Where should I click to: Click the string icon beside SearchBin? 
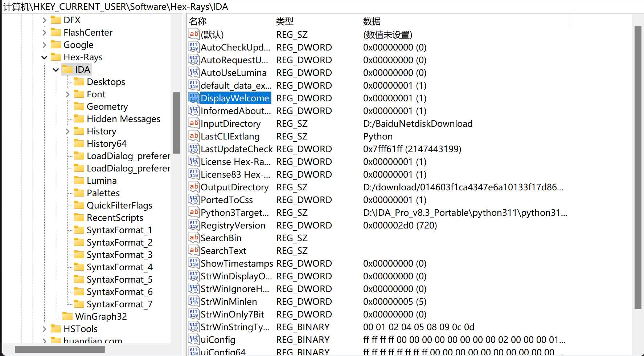coord(194,238)
